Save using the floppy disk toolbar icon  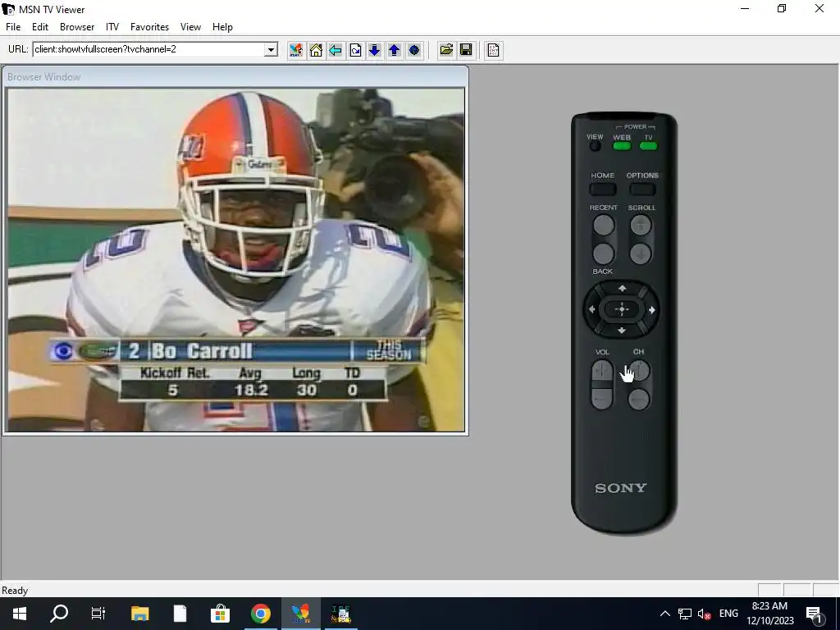466,50
